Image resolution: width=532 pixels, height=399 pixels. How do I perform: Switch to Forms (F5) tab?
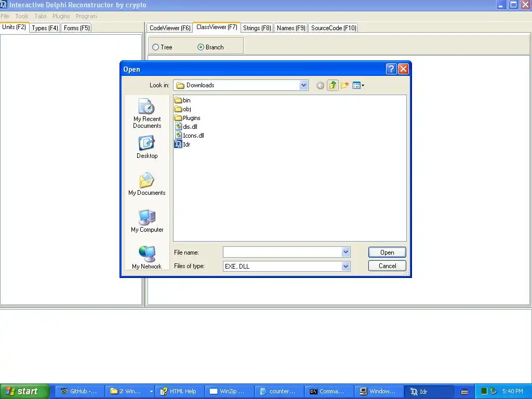click(77, 28)
